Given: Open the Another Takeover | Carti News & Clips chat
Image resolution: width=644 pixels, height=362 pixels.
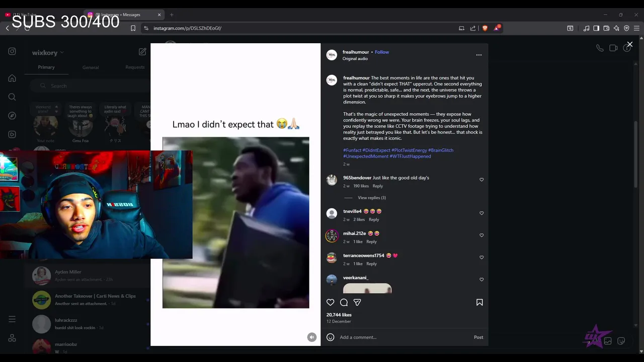Looking at the screenshot, I should [88, 300].
